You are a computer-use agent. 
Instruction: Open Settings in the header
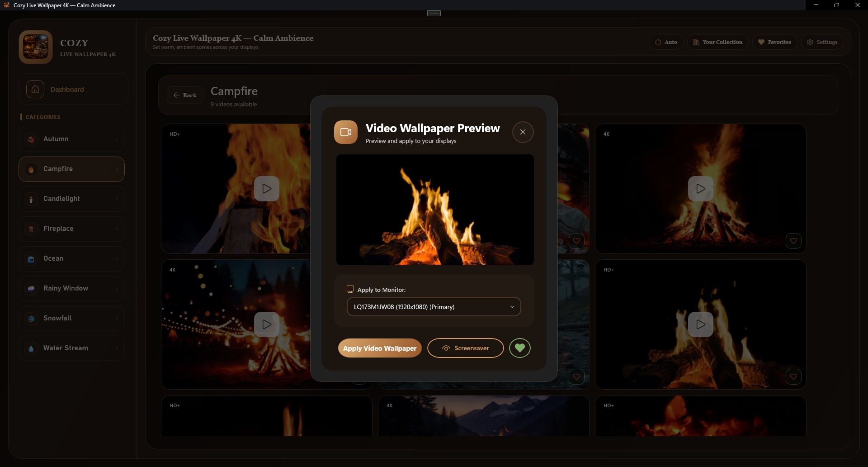822,42
